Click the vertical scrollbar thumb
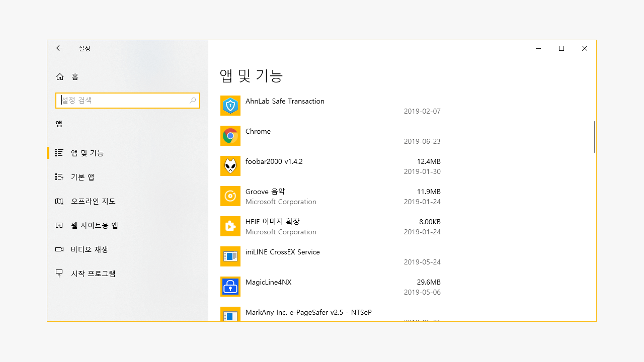Viewport: 644px width, 362px height. [x=595, y=137]
